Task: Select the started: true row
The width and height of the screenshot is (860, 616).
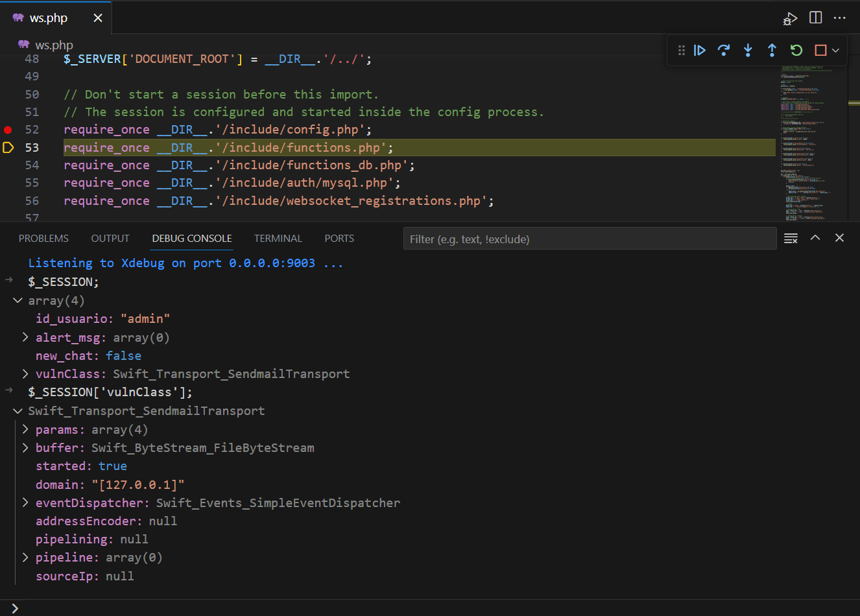Action: click(81, 466)
